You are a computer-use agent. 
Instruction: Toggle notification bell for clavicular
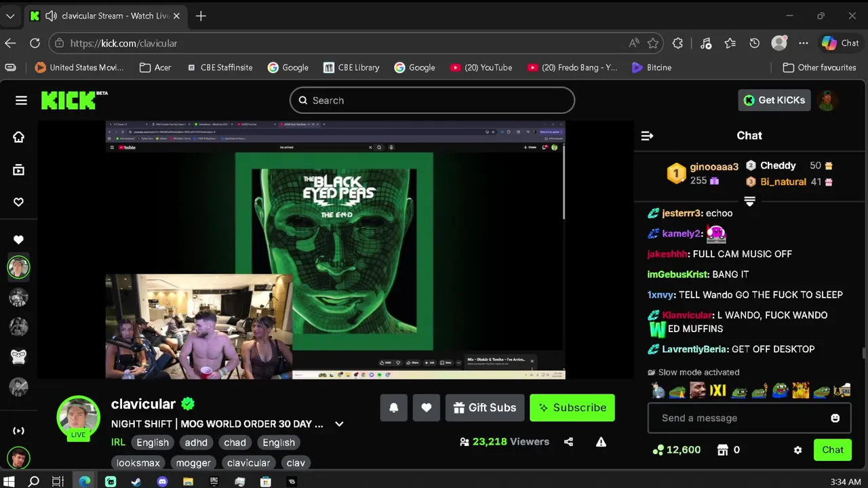coord(393,407)
